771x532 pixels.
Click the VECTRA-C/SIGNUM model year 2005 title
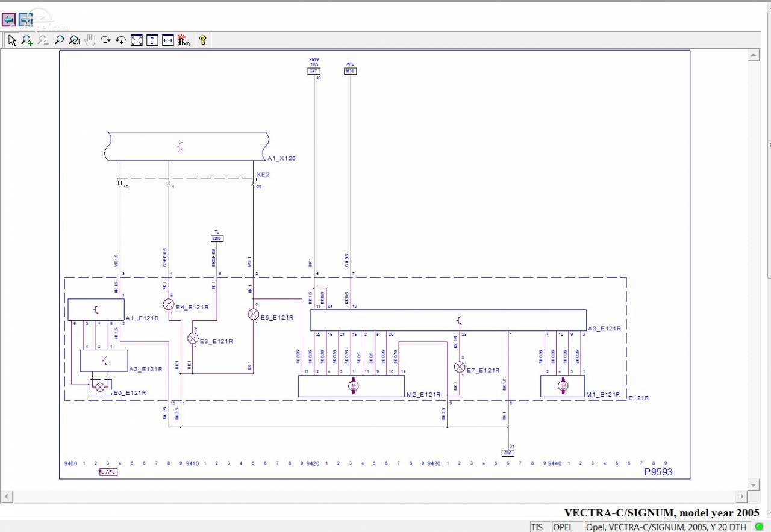pyautogui.click(x=661, y=513)
